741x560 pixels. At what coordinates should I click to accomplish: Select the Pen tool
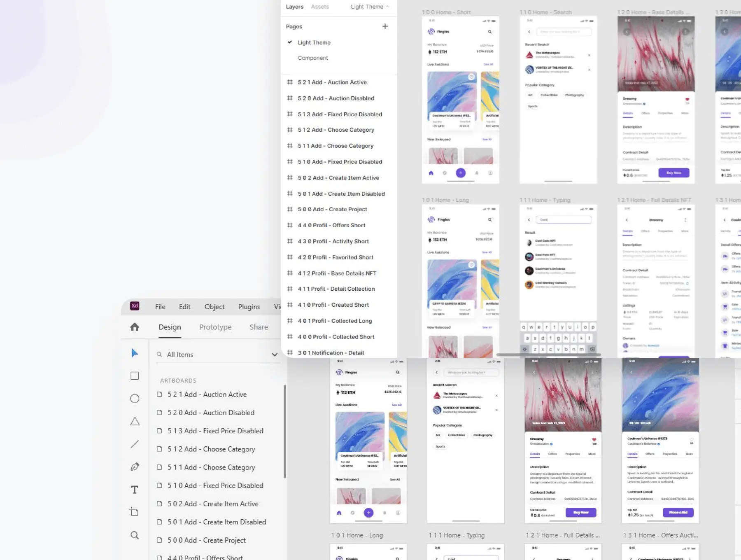134,467
